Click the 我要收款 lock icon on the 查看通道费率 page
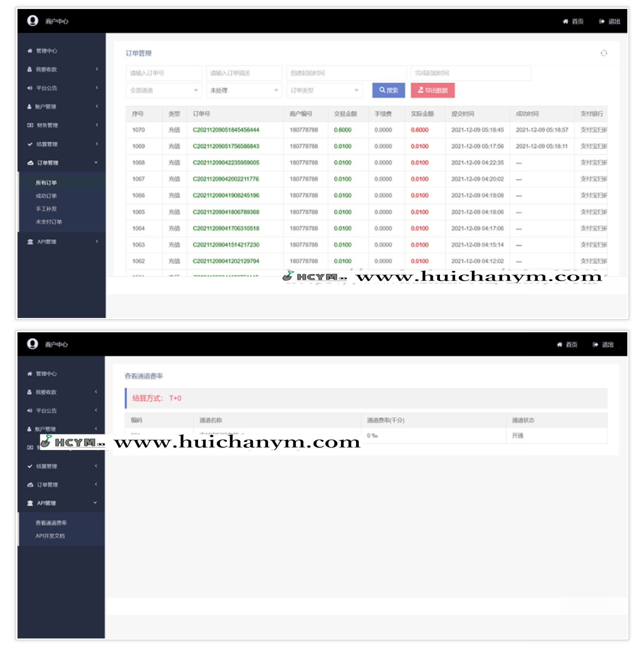 (29, 392)
